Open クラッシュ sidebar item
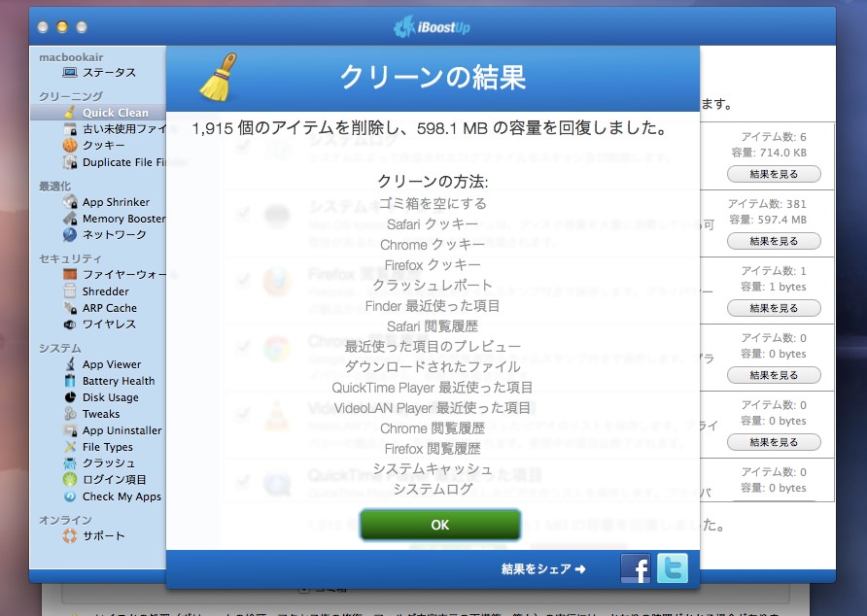Image resolution: width=867 pixels, height=616 pixels. (x=109, y=462)
